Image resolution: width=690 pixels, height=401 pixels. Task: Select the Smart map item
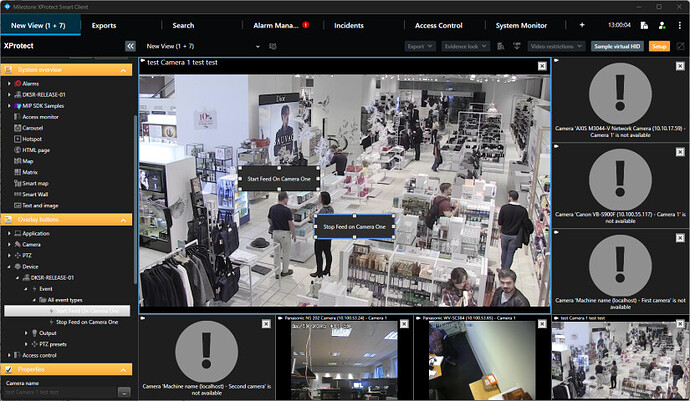click(36, 183)
